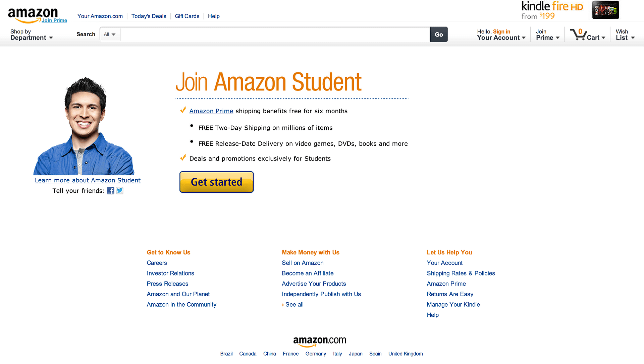The width and height of the screenshot is (644, 364).
Task: Open Learn more about Amazon Student
Action: [x=88, y=180]
